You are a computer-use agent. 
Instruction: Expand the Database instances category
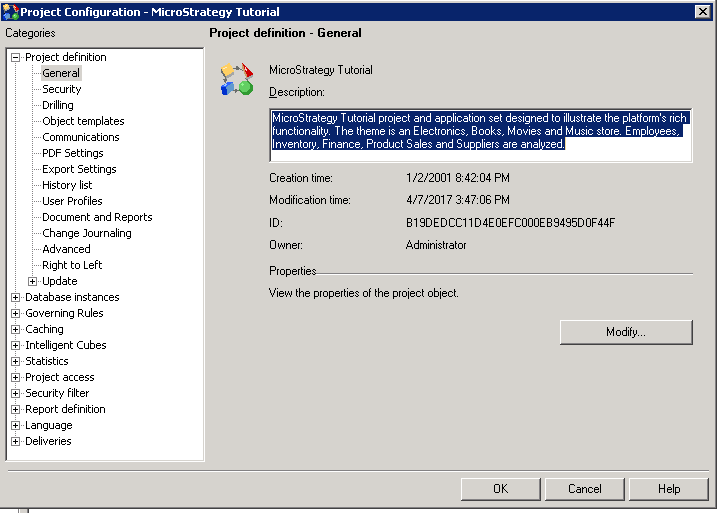(16, 298)
